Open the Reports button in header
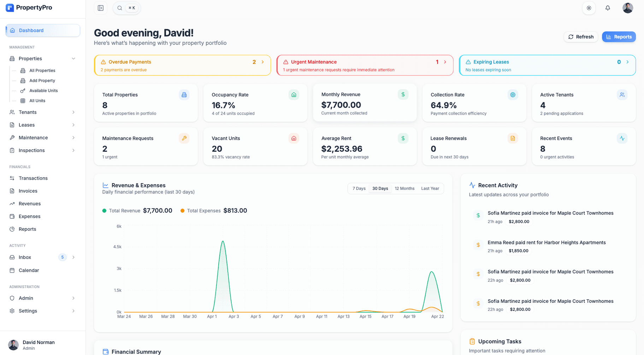 click(x=619, y=37)
